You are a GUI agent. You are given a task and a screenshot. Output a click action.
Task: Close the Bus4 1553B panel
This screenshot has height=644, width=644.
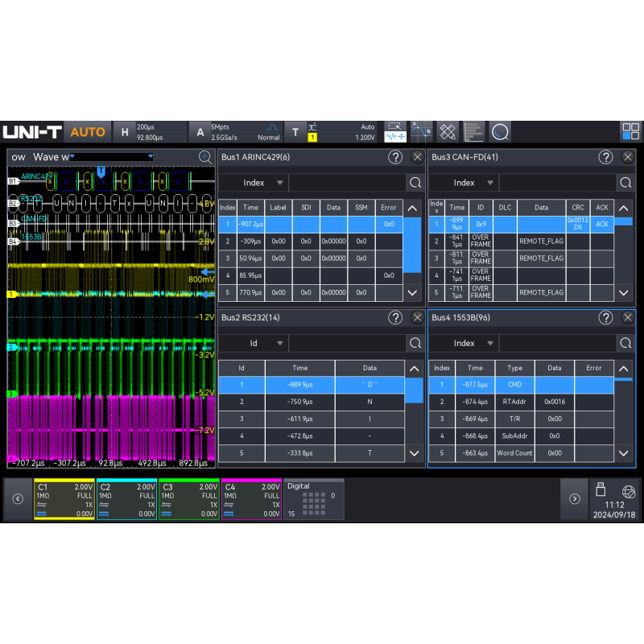[628, 317]
